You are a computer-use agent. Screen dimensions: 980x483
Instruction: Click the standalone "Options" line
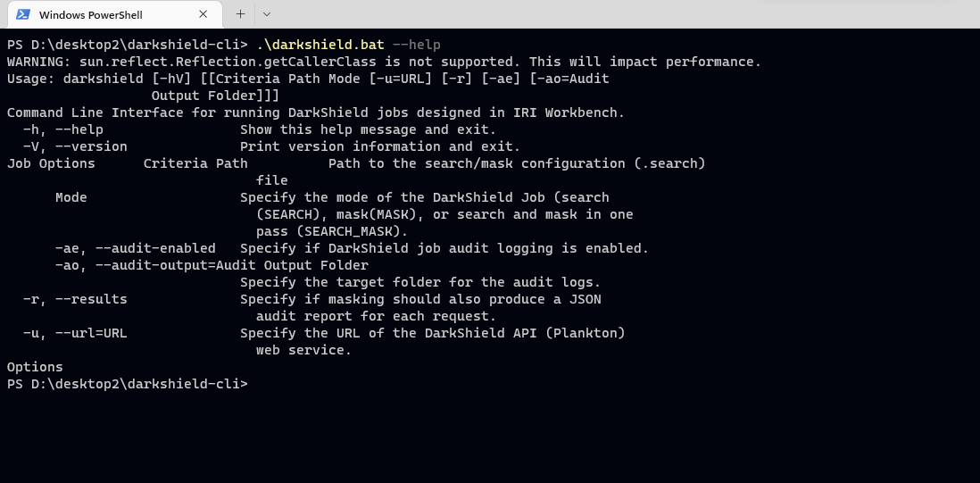coord(35,367)
